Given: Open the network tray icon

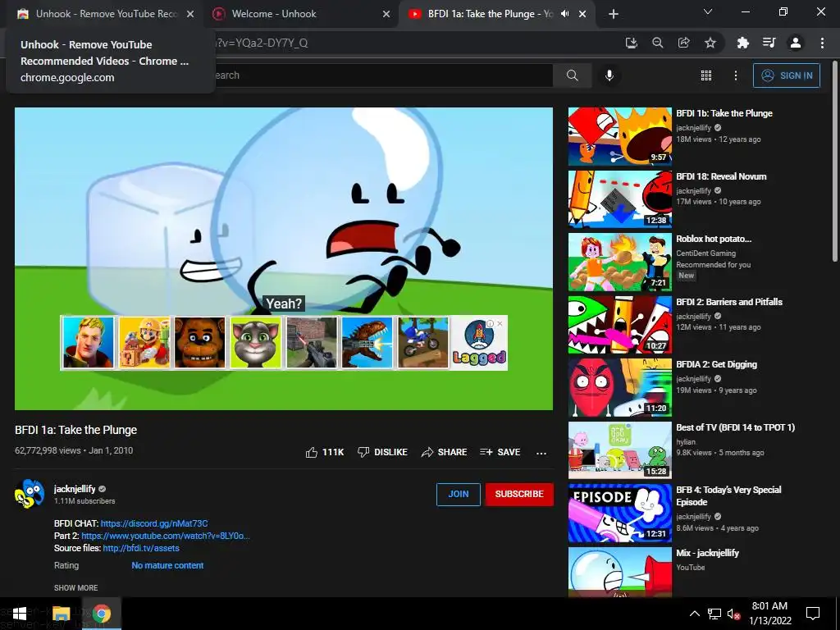Looking at the screenshot, I should point(714,614).
